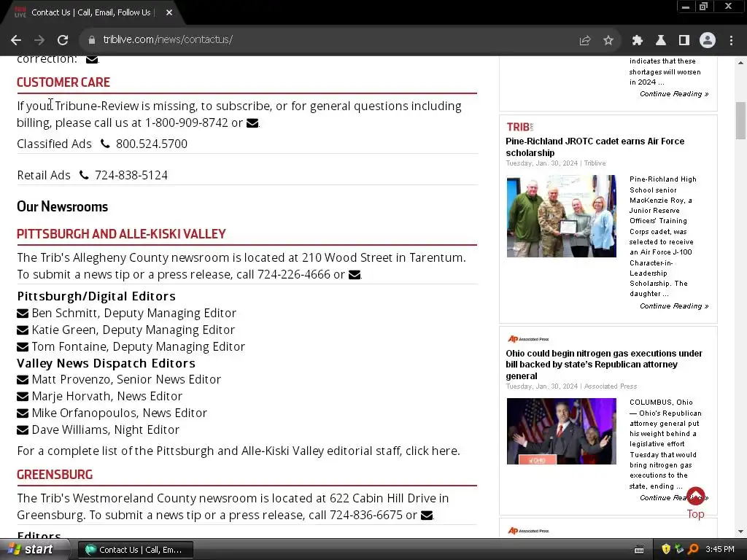The image size is (747, 560).
Task: Click the CUSTOMER CARE heading
Action: pyautogui.click(x=63, y=82)
